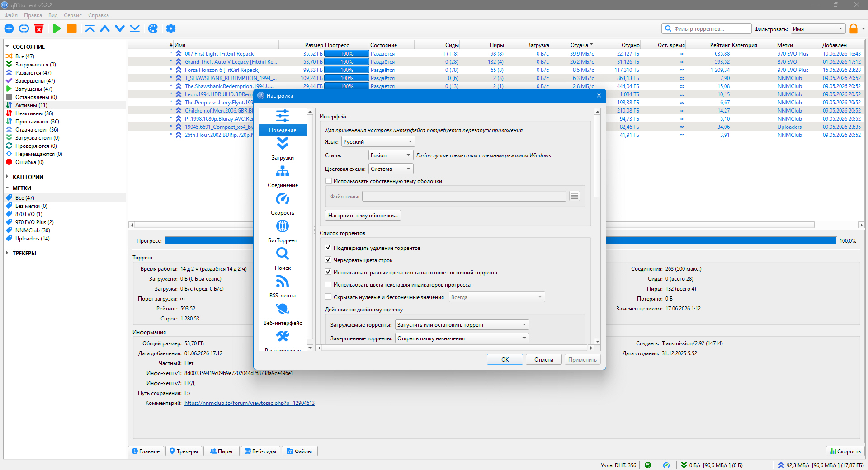
Task: Move torrent to bottom of queue icon
Action: click(135, 28)
